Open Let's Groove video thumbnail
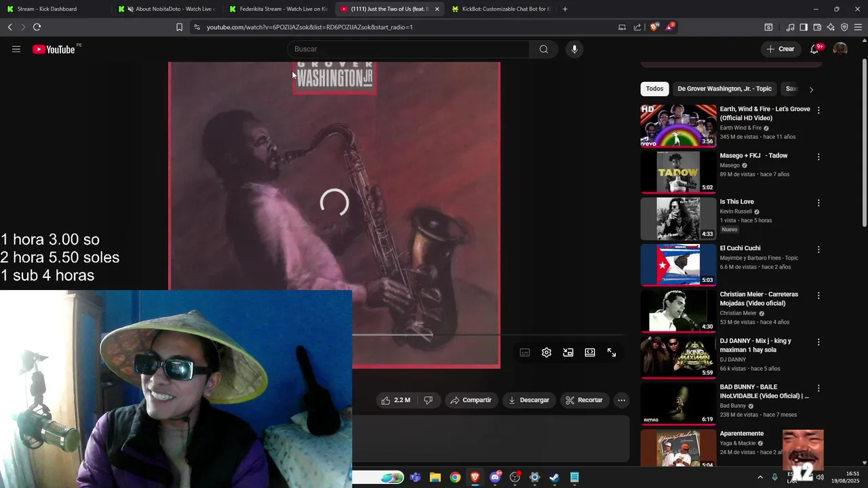Viewport: 868px width, 488px height. [x=678, y=125]
